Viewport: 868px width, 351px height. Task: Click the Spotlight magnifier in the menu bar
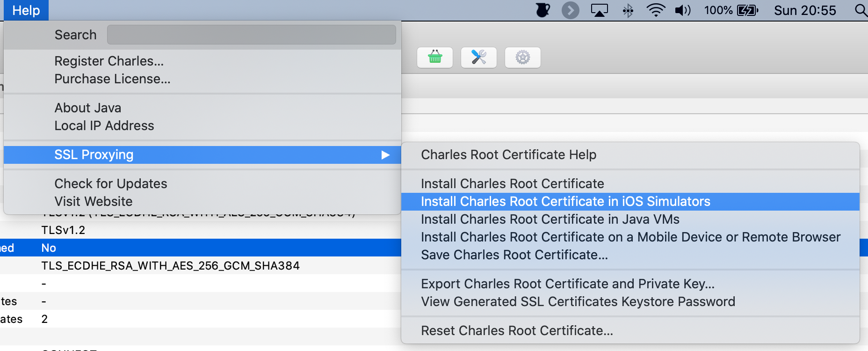point(861,10)
